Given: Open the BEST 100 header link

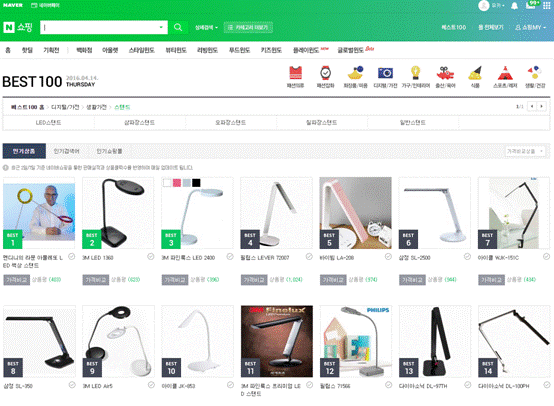Looking at the screenshot, I should pyautogui.click(x=454, y=27).
